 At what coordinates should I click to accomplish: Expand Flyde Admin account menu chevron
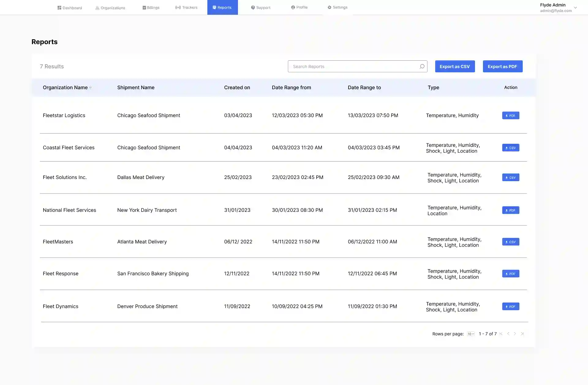tap(575, 8)
